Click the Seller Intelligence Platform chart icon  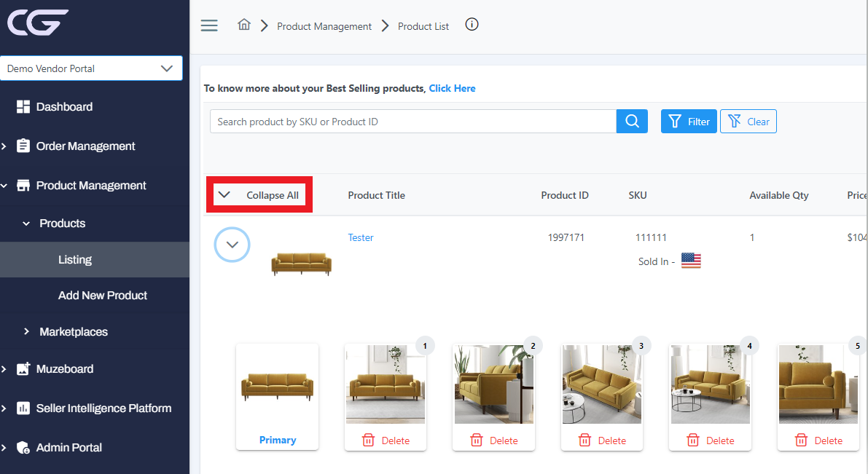23,408
